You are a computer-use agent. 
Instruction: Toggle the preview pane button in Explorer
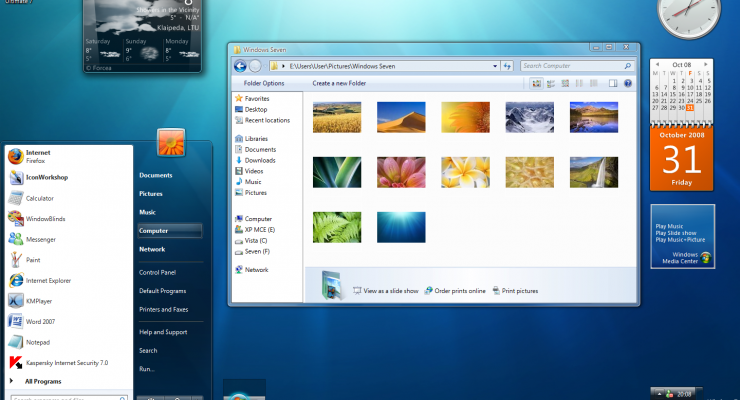point(612,83)
